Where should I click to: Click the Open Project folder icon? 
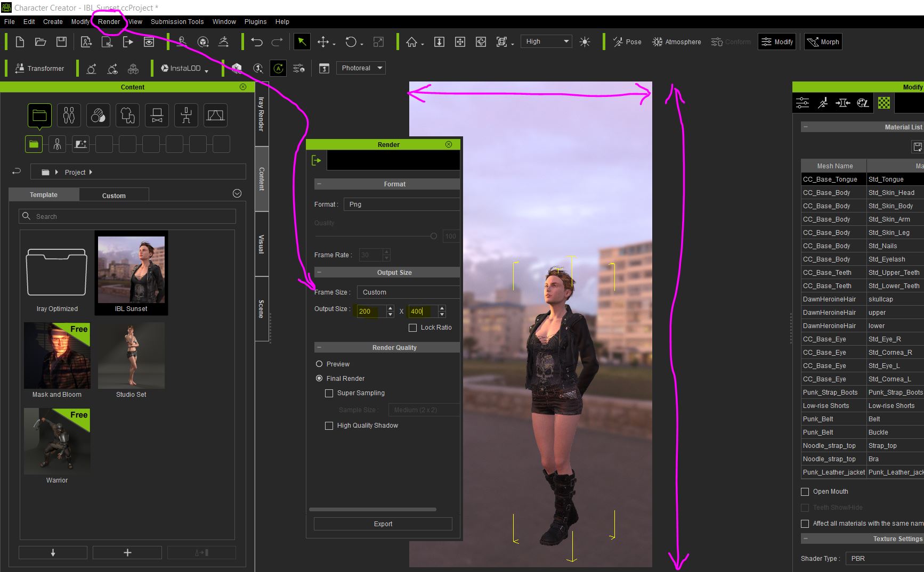[x=40, y=42]
